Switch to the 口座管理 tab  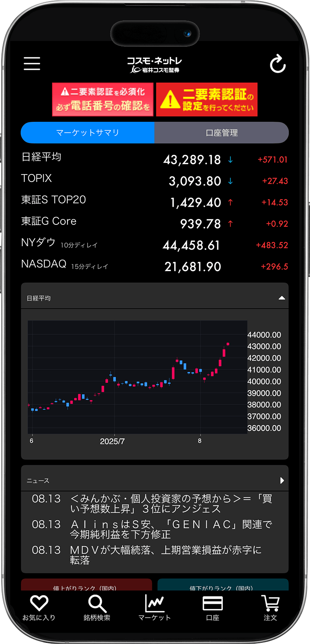222,133
